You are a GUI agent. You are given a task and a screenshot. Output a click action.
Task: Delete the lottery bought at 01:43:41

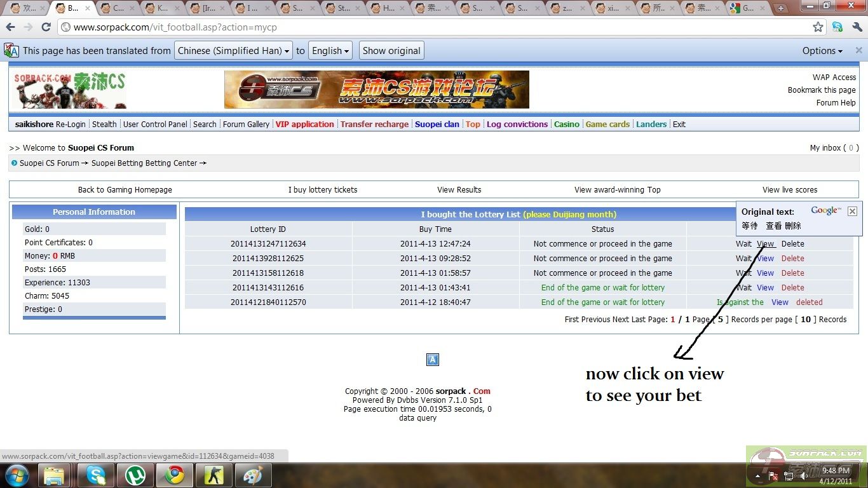click(792, 288)
